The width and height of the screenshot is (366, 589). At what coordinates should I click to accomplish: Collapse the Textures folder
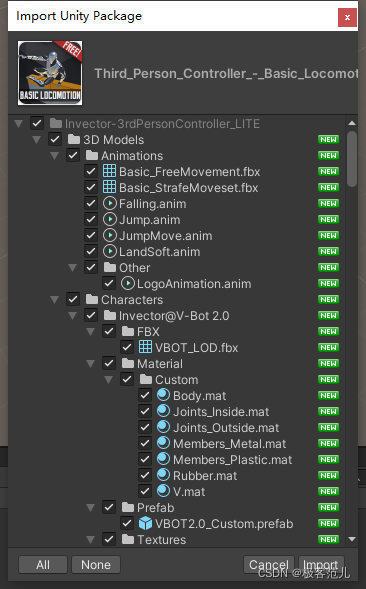[91, 540]
